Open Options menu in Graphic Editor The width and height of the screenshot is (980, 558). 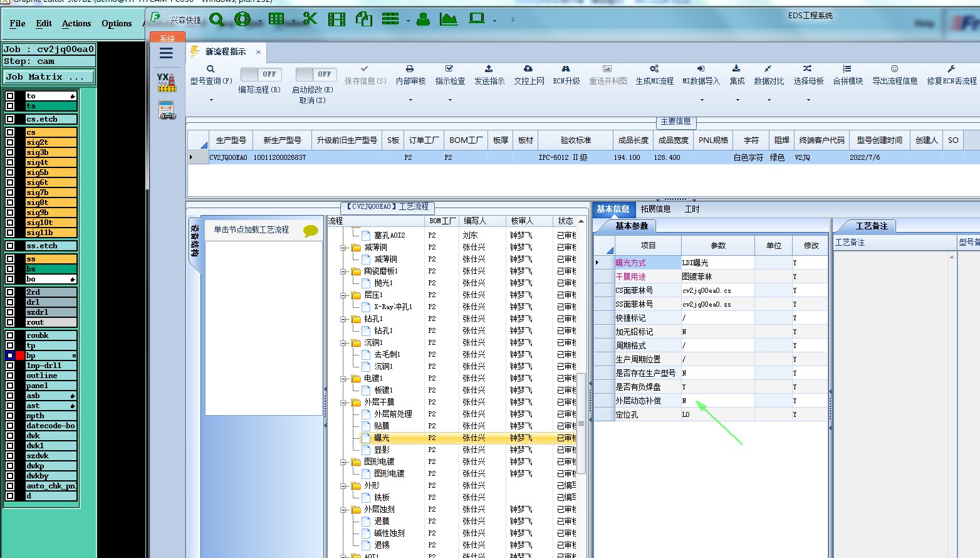(117, 24)
